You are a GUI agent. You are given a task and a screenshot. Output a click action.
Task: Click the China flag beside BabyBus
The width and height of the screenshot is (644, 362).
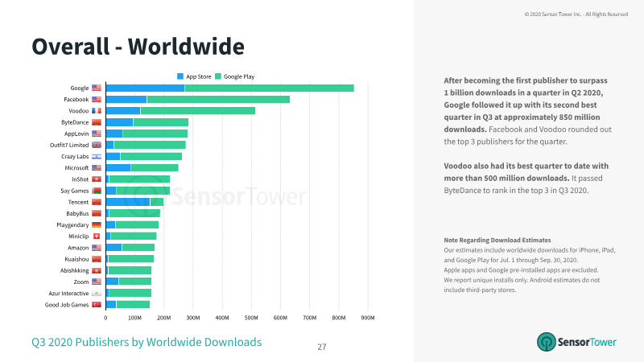click(97, 213)
